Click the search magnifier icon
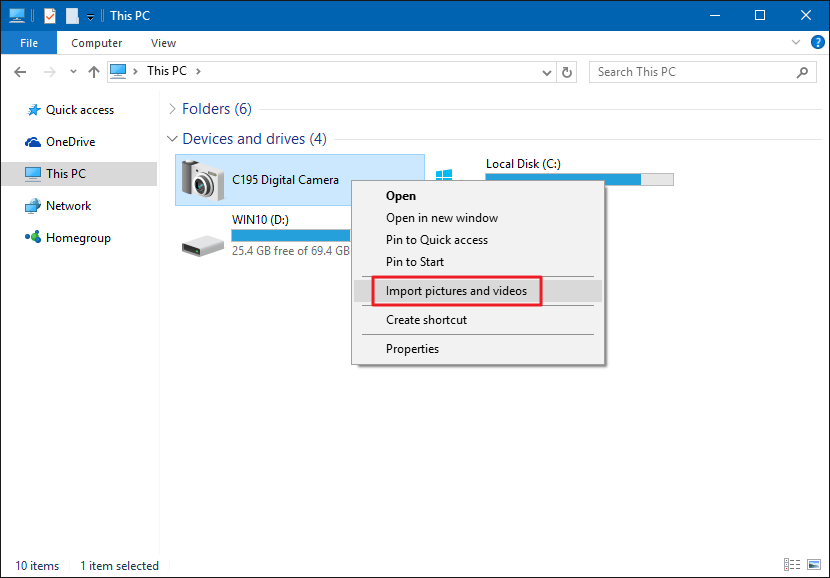 pos(802,72)
